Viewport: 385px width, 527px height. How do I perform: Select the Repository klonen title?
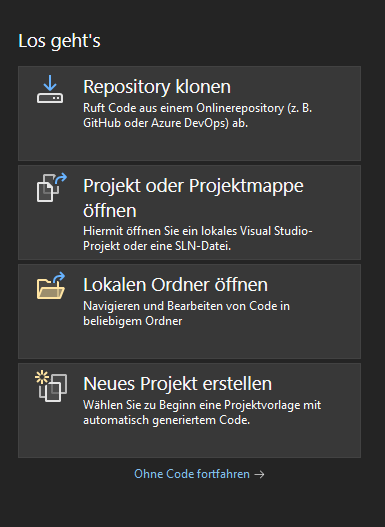point(157,87)
